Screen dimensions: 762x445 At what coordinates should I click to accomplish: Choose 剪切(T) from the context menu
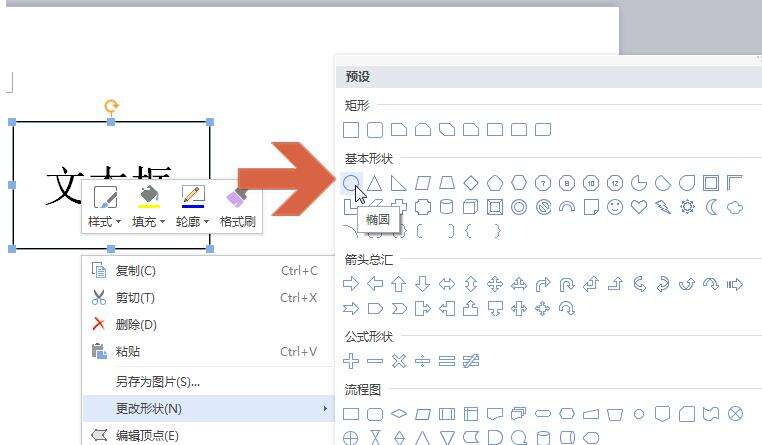click(207, 297)
